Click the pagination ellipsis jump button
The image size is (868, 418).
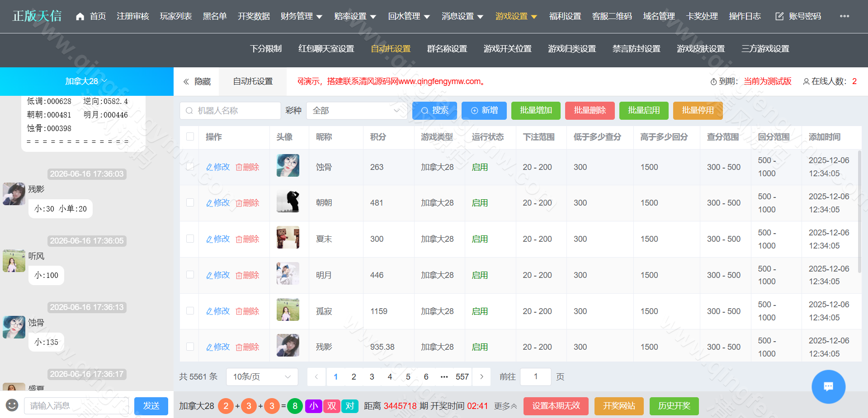click(444, 377)
